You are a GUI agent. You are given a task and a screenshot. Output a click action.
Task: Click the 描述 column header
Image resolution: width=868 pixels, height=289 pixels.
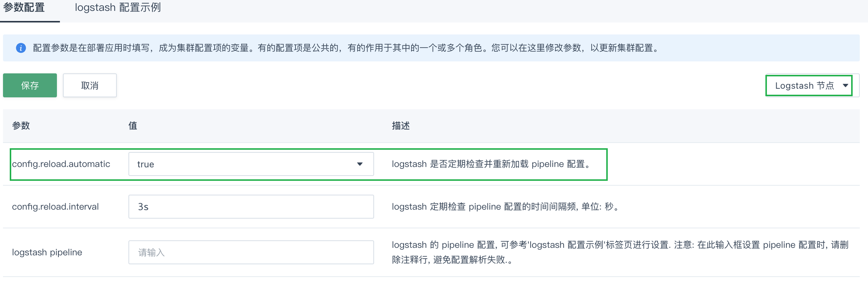(401, 126)
